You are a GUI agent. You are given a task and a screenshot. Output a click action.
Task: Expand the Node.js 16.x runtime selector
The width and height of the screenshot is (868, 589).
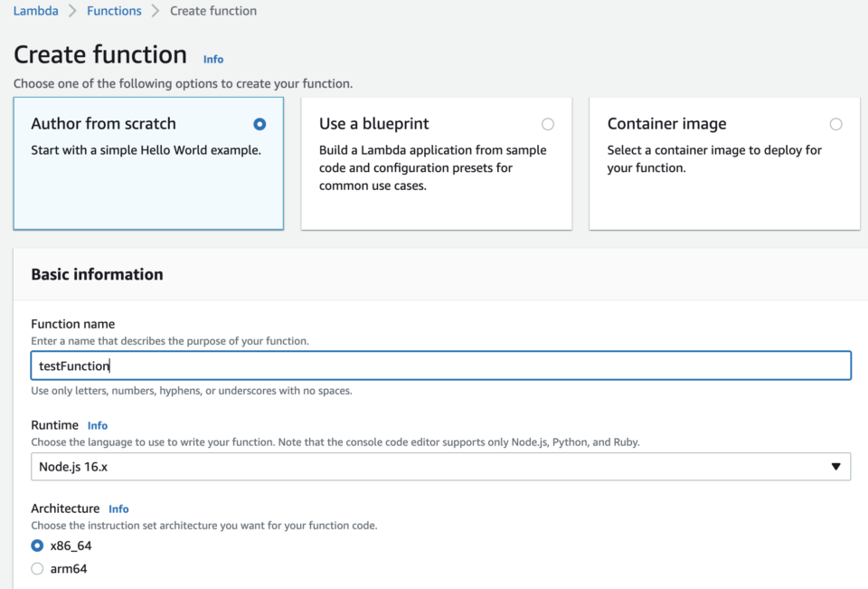tap(441, 467)
